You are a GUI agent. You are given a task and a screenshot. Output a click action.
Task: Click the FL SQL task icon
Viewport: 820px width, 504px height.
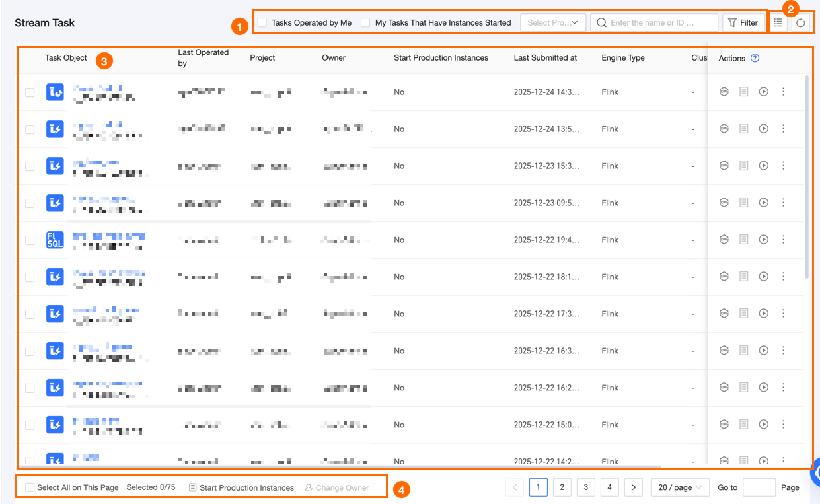pos(55,240)
